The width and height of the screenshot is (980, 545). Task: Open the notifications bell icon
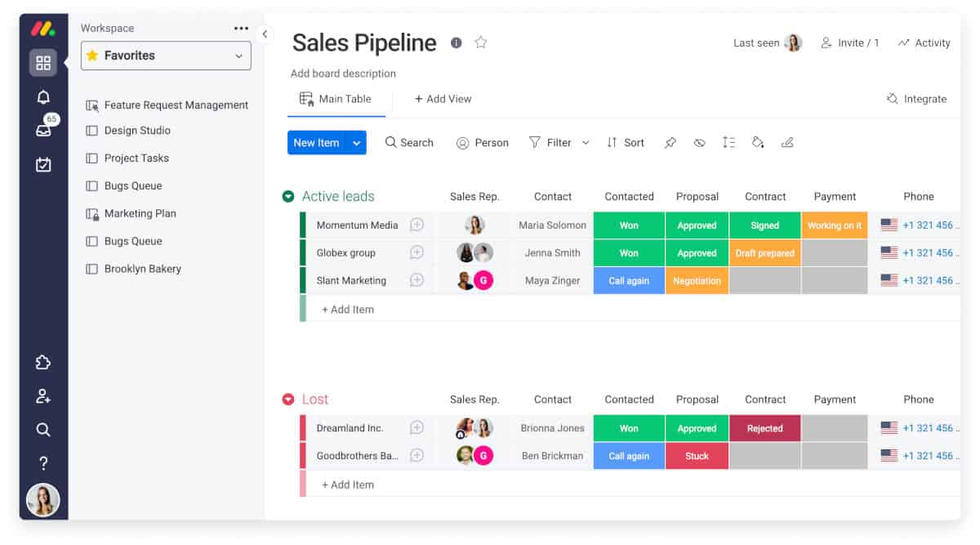[43, 97]
